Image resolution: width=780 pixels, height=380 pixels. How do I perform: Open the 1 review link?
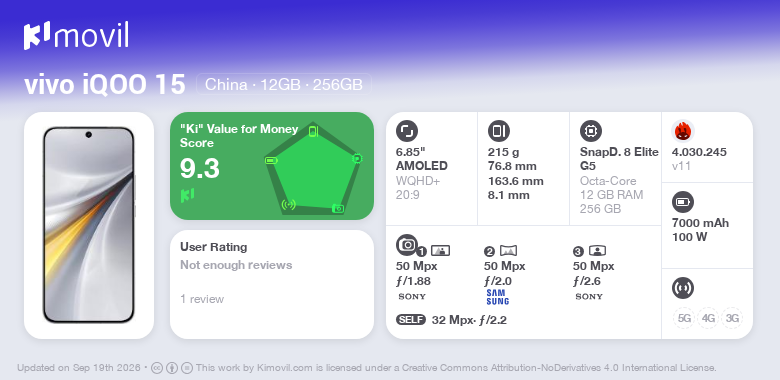202,299
